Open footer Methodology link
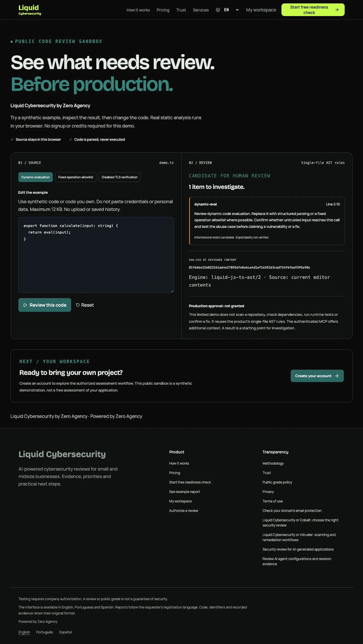The image size is (363, 644). tap(273, 463)
